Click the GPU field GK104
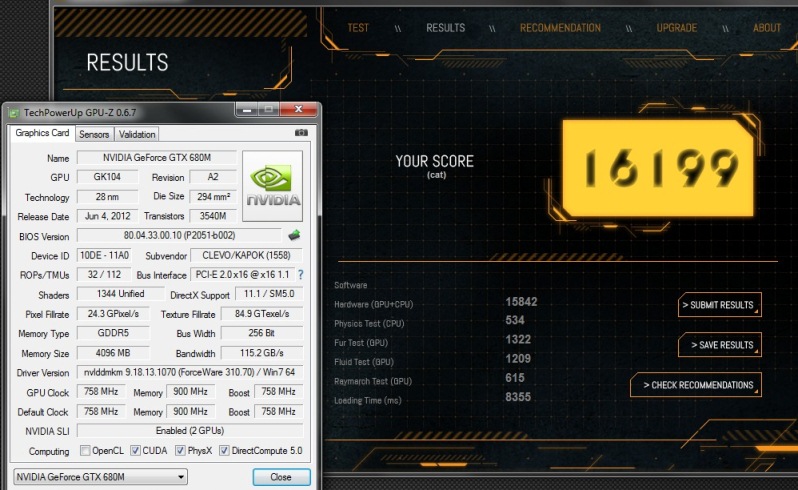Screen dimensions: 798x490 [107, 177]
